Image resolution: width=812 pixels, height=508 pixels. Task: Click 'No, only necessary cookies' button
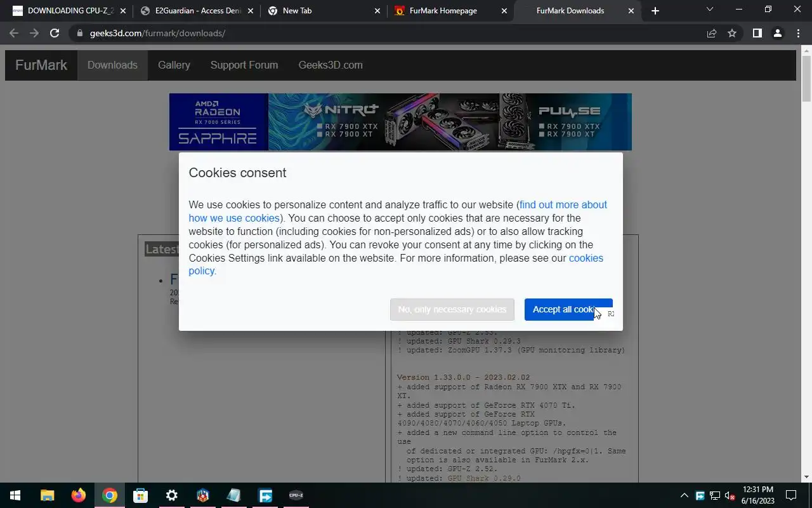(x=452, y=309)
